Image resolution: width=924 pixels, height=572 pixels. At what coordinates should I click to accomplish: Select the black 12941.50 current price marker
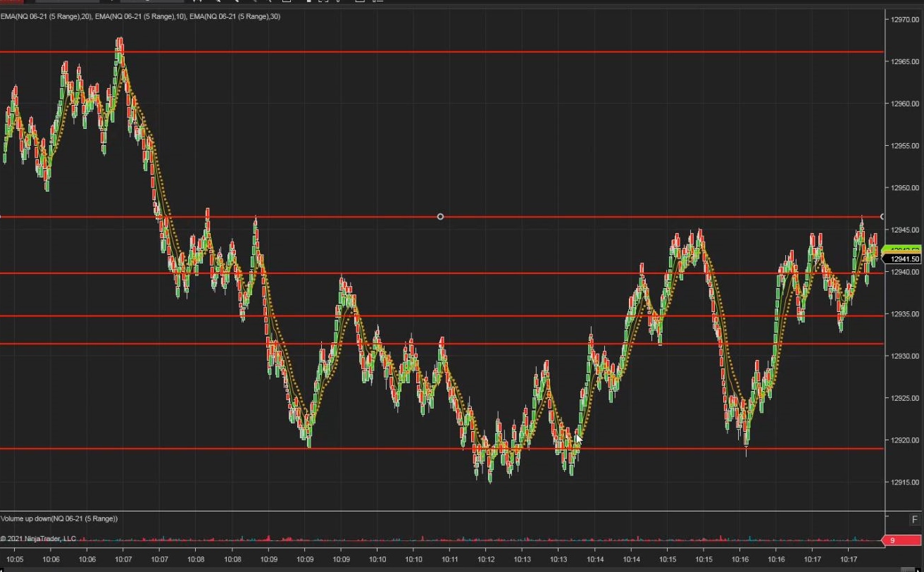(903, 259)
